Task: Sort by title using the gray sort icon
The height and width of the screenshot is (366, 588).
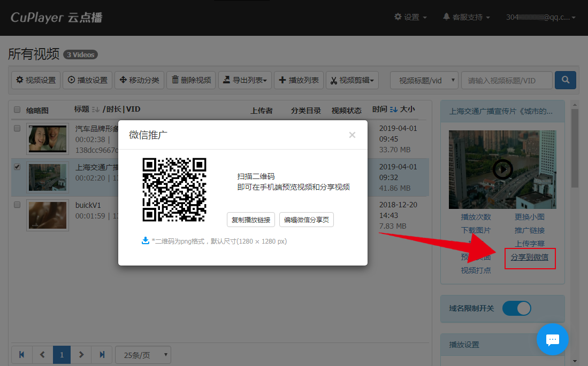Action: click(x=96, y=110)
